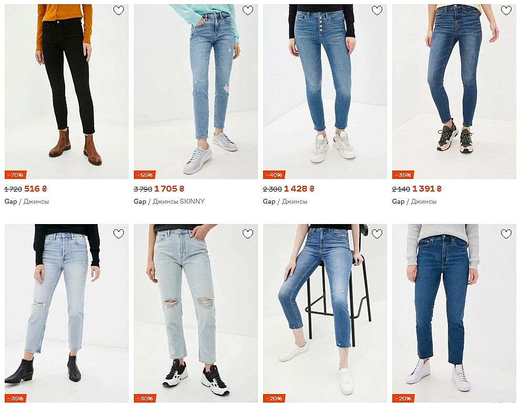The width and height of the screenshot is (532, 403).
Task: Favorite the black Gap jeans with heart
Action: (118, 10)
